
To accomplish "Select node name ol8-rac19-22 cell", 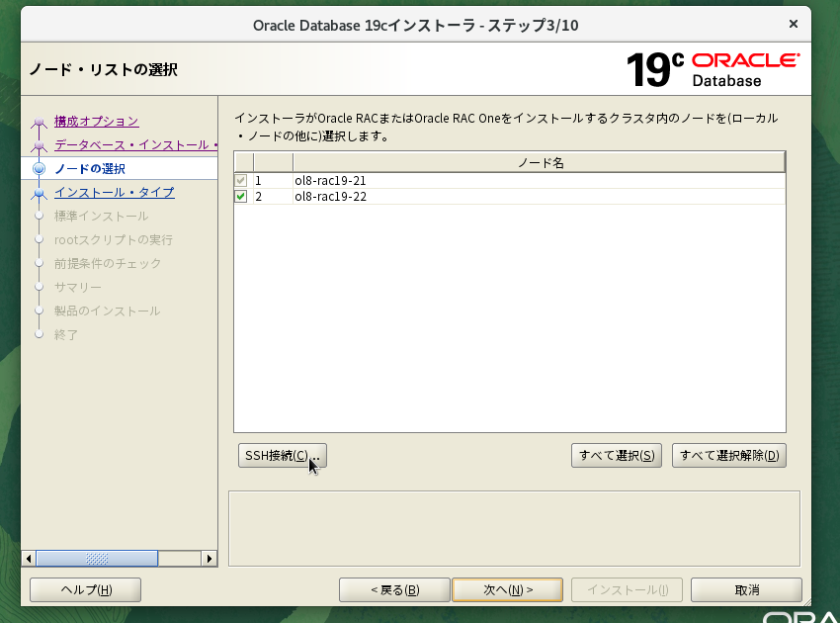I will 539,196.
